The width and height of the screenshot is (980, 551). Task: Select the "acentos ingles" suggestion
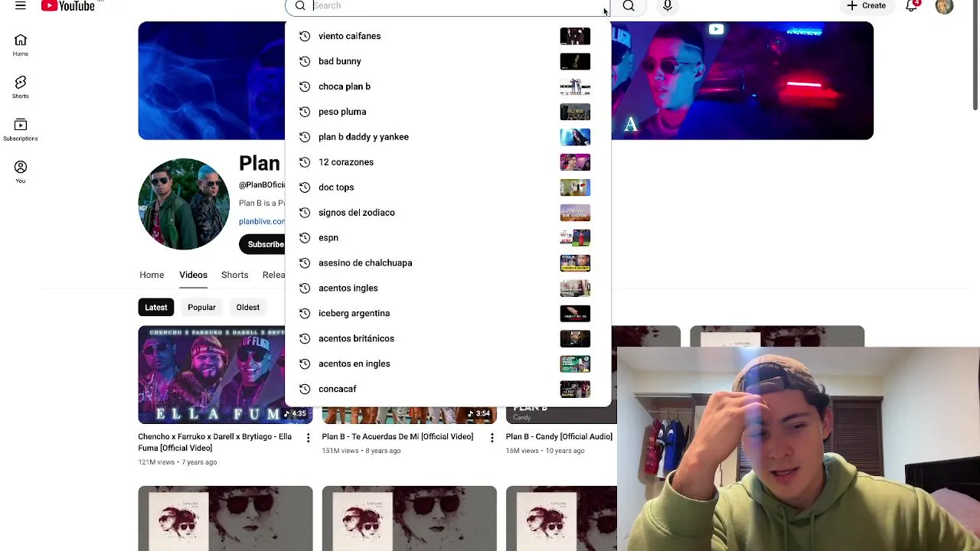pyautogui.click(x=448, y=289)
